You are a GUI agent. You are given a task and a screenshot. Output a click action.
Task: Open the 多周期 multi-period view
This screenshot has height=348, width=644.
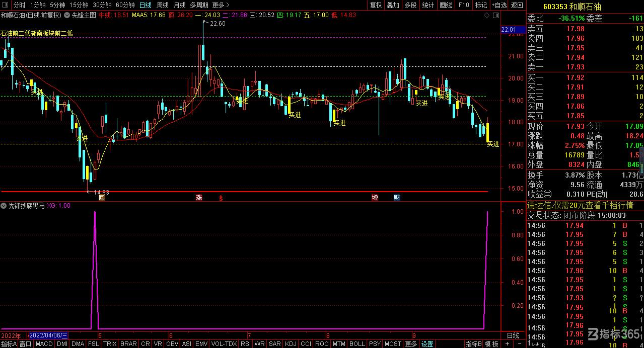(199, 5)
